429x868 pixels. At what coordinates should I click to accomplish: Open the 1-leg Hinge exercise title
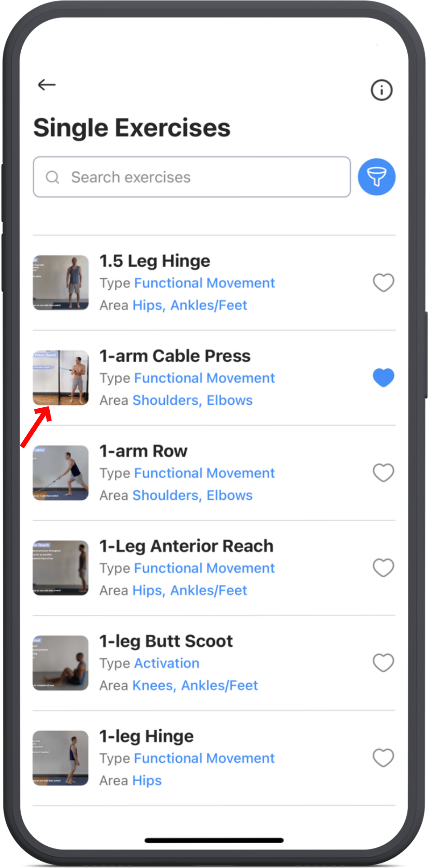click(x=146, y=736)
